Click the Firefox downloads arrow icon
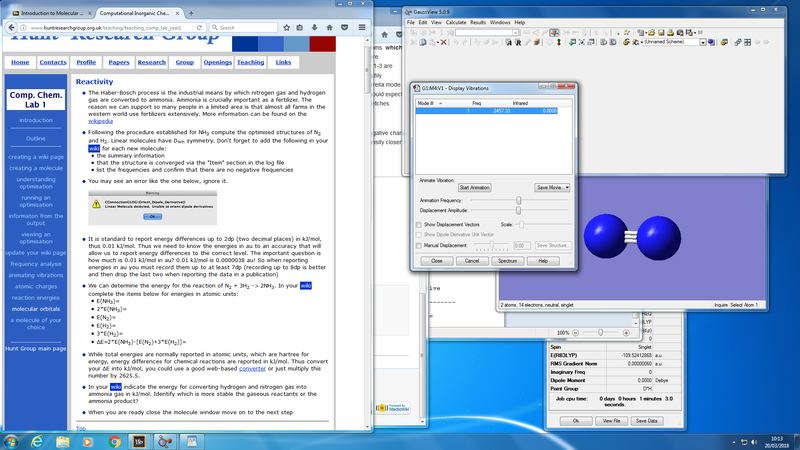This screenshot has width=800, height=450. coord(314,28)
